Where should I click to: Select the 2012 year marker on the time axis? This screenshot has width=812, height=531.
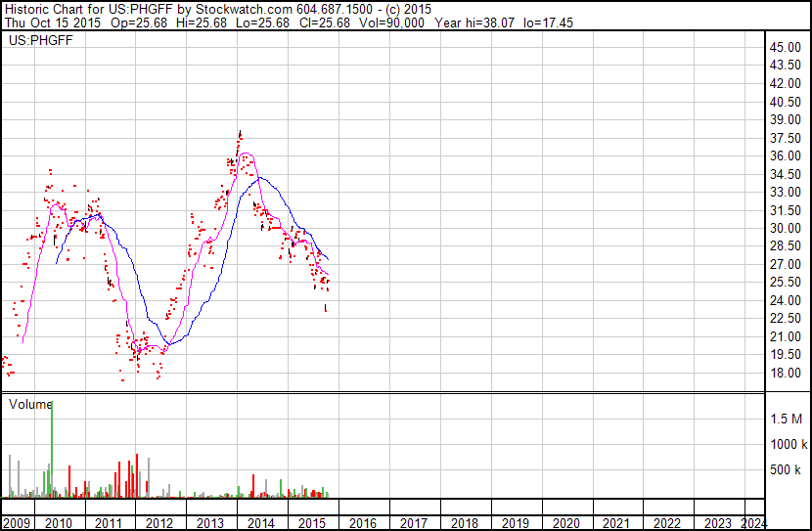tap(159, 522)
